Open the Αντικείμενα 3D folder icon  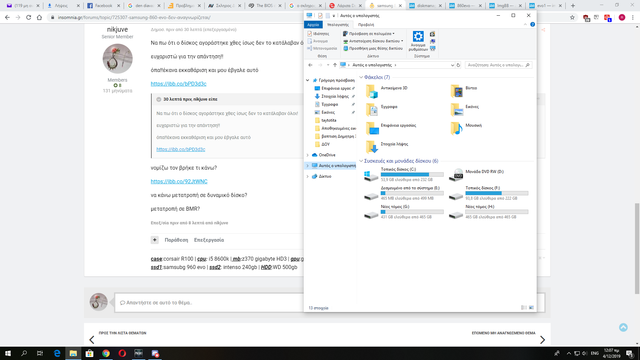click(x=372, y=91)
